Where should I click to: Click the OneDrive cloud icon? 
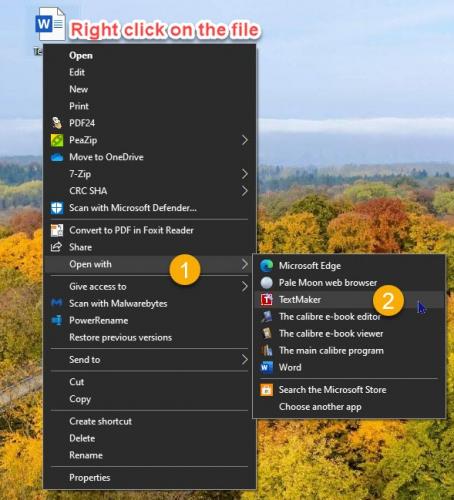[57, 157]
